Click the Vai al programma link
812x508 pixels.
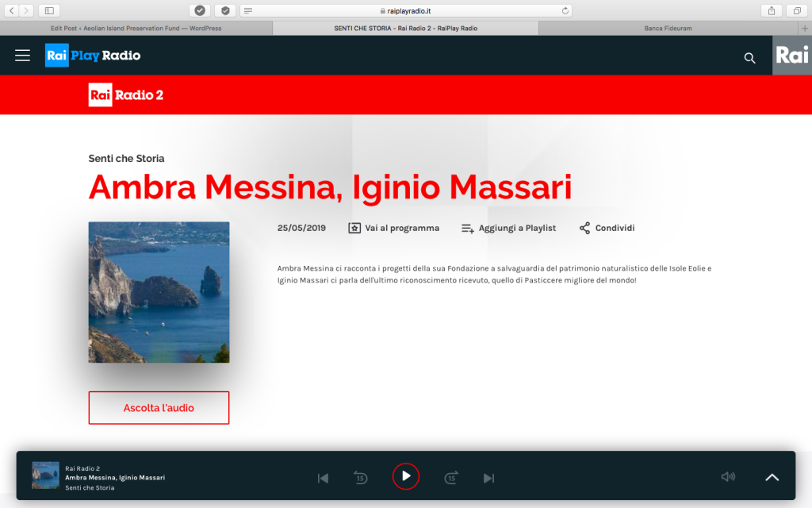pos(393,228)
